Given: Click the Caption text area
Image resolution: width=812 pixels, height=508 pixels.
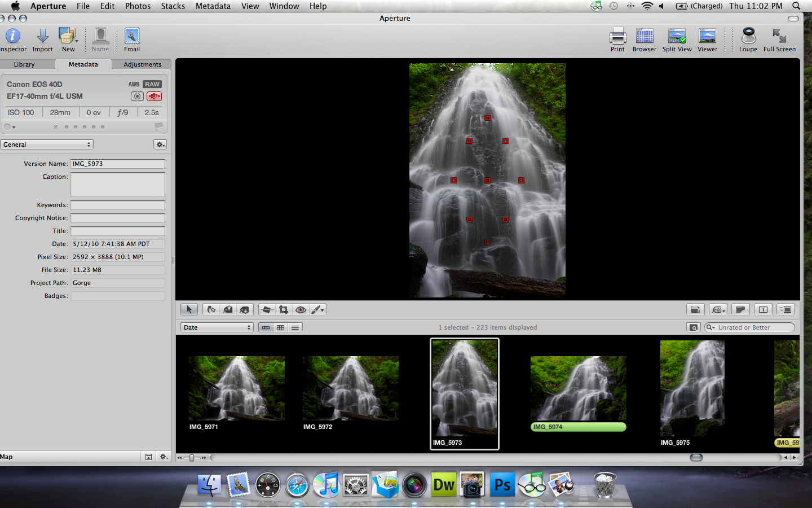Looking at the screenshot, I should click(x=118, y=185).
